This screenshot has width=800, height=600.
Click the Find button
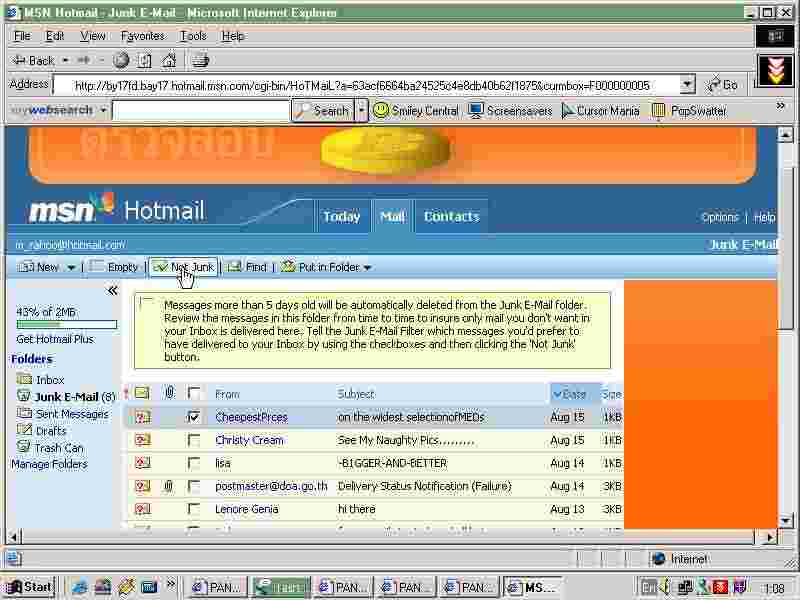247,267
